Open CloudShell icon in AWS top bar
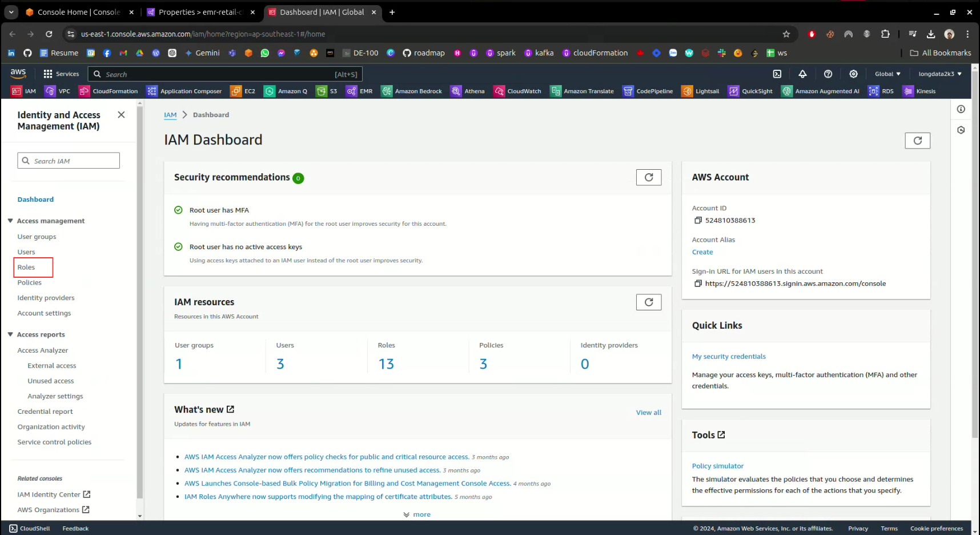980x535 pixels. 777,74
